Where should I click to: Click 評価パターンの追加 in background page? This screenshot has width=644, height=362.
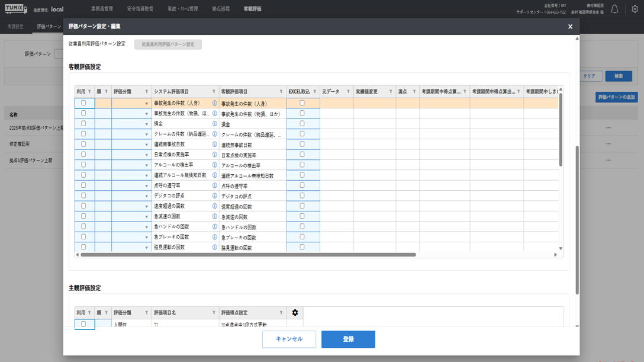[x=617, y=97]
